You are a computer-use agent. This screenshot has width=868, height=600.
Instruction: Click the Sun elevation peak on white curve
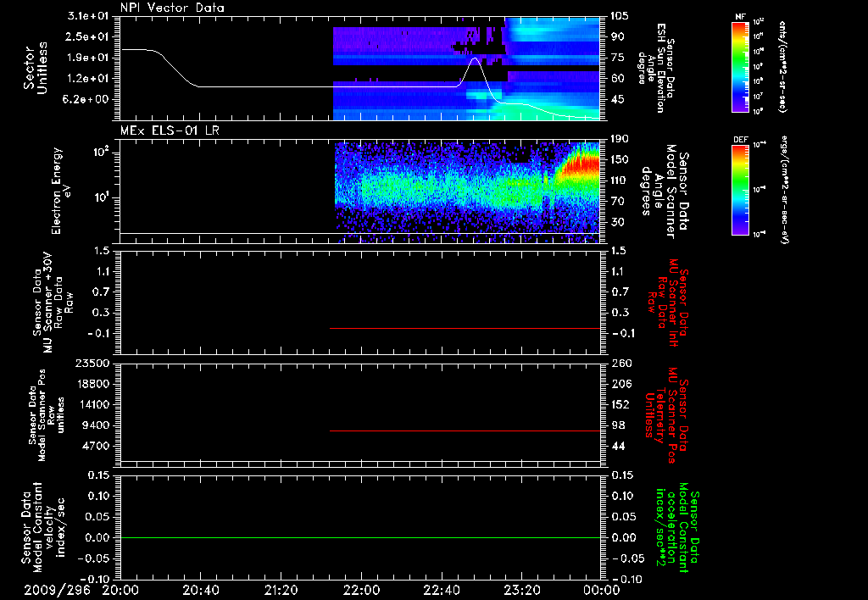[475, 58]
